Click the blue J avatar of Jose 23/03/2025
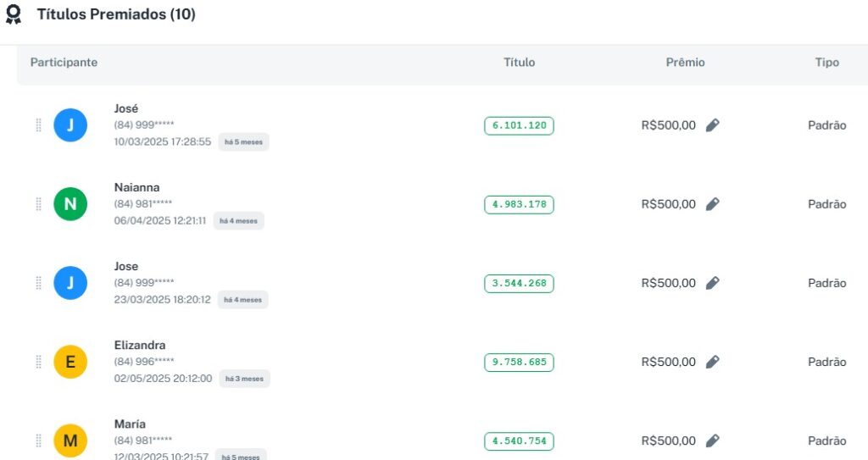This screenshot has width=868, height=460. coord(70,283)
